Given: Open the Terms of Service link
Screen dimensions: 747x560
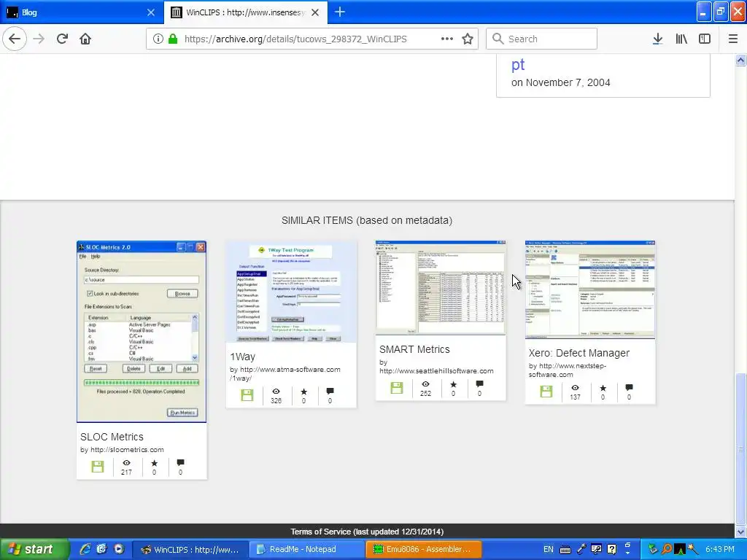Looking at the screenshot, I should (367, 532).
